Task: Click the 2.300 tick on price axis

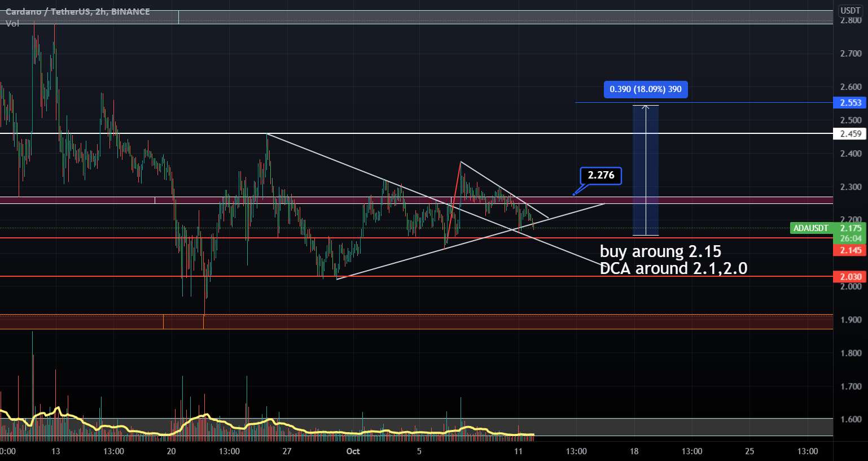Action: click(851, 187)
